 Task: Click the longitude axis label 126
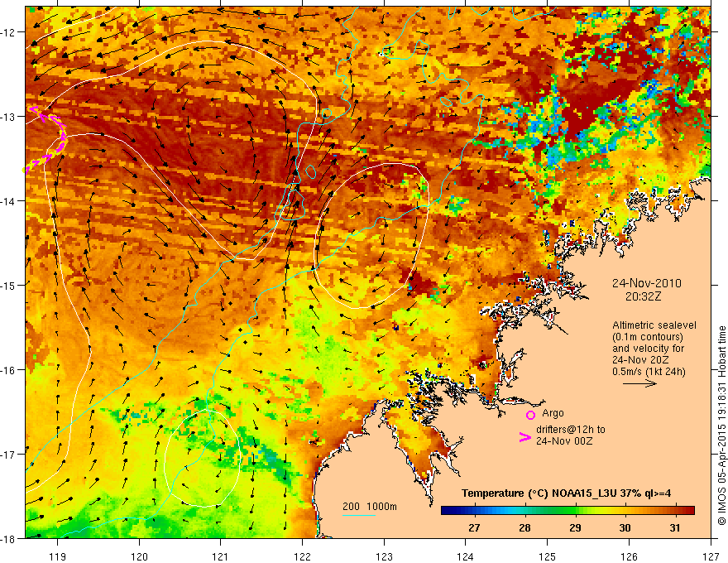629,556
